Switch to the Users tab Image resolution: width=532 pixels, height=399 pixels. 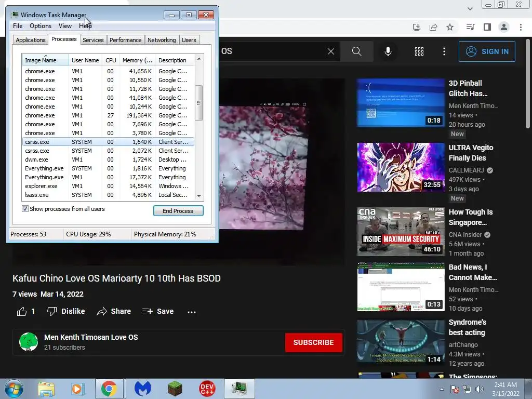click(189, 40)
